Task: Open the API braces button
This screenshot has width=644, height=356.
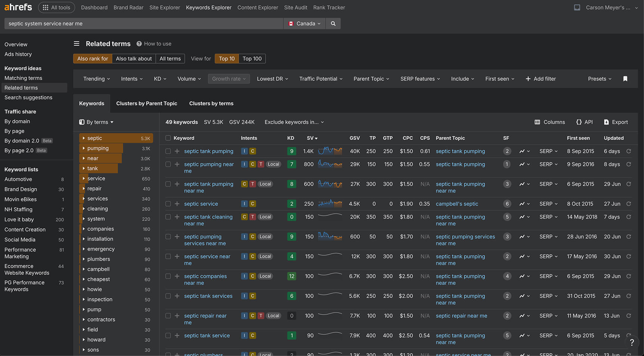Action: [x=584, y=122]
